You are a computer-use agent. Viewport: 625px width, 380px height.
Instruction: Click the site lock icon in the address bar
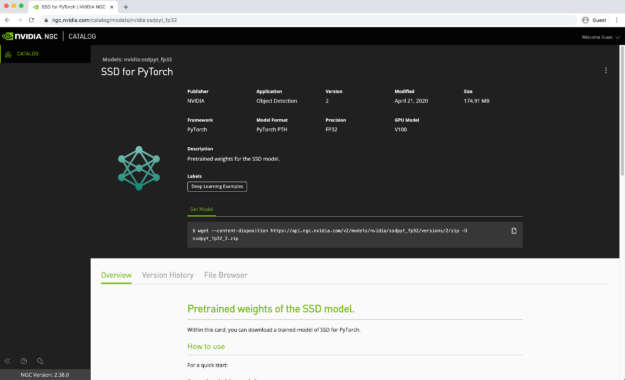(46, 20)
